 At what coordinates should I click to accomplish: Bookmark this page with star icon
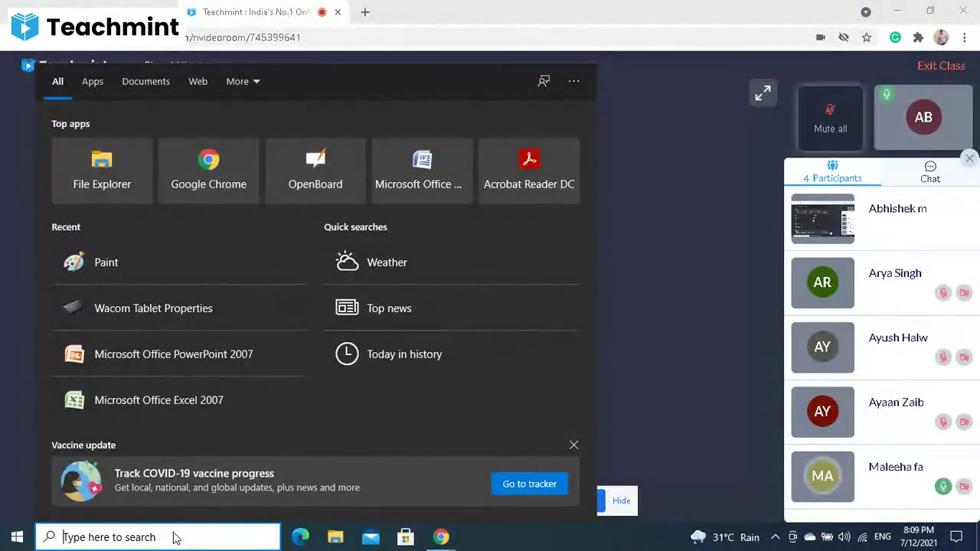[x=867, y=37]
